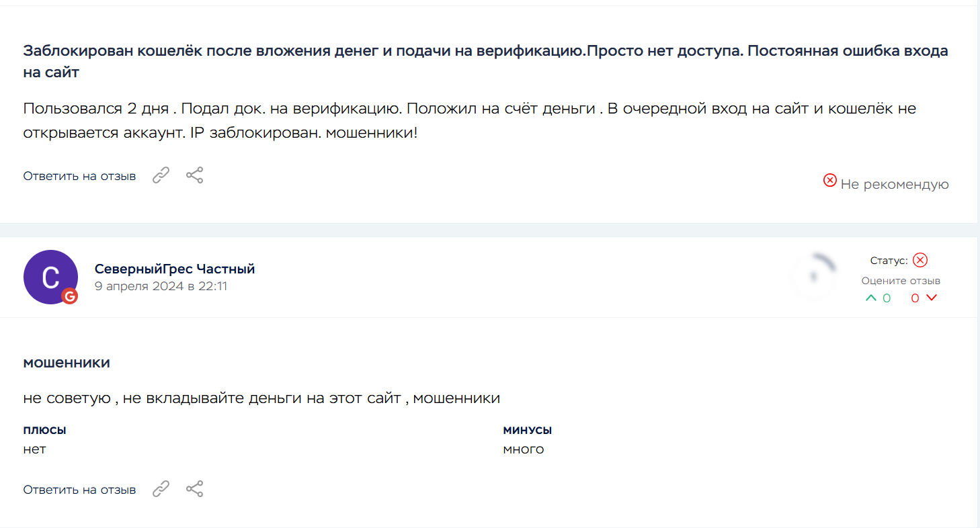Share the "мошенники" review via the share icon

tap(195, 489)
